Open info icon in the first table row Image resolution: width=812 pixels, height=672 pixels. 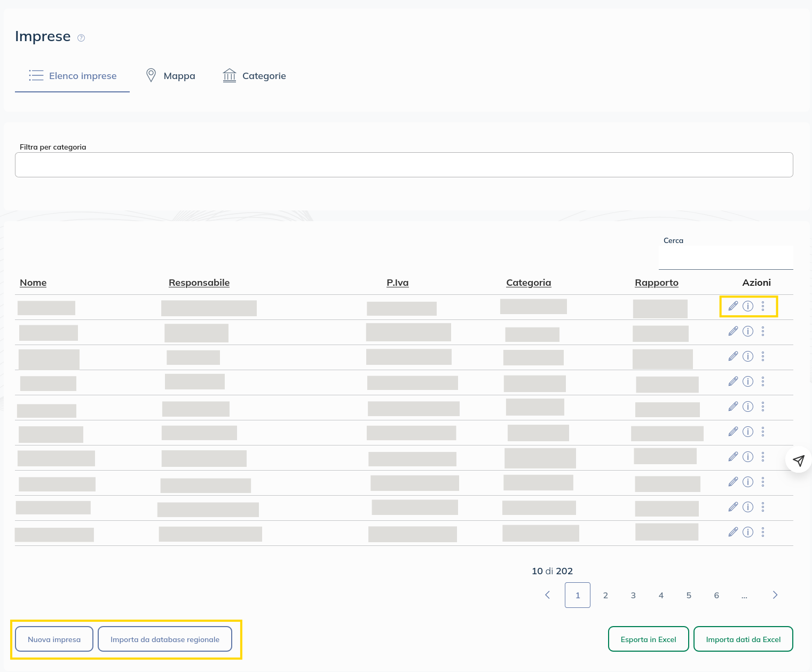point(748,306)
